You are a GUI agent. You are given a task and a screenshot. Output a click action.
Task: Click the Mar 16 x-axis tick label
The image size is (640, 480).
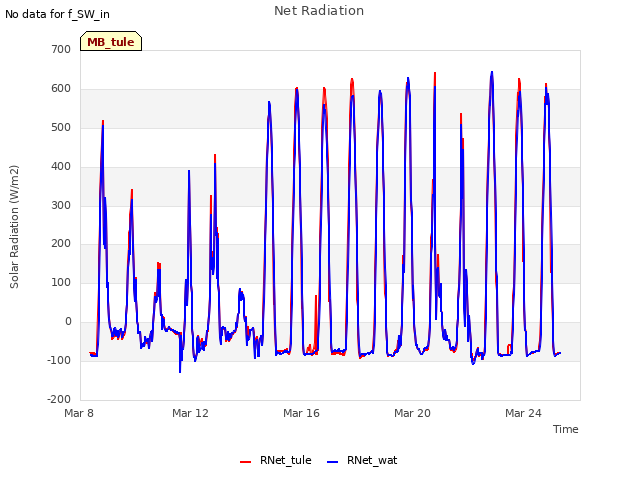click(x=301, y=413)
